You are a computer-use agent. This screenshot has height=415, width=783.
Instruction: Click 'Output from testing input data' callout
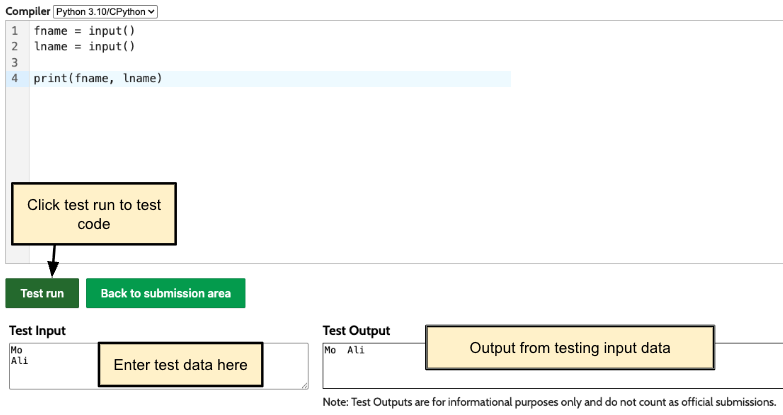pyautogui.click(x=570, y=347)
